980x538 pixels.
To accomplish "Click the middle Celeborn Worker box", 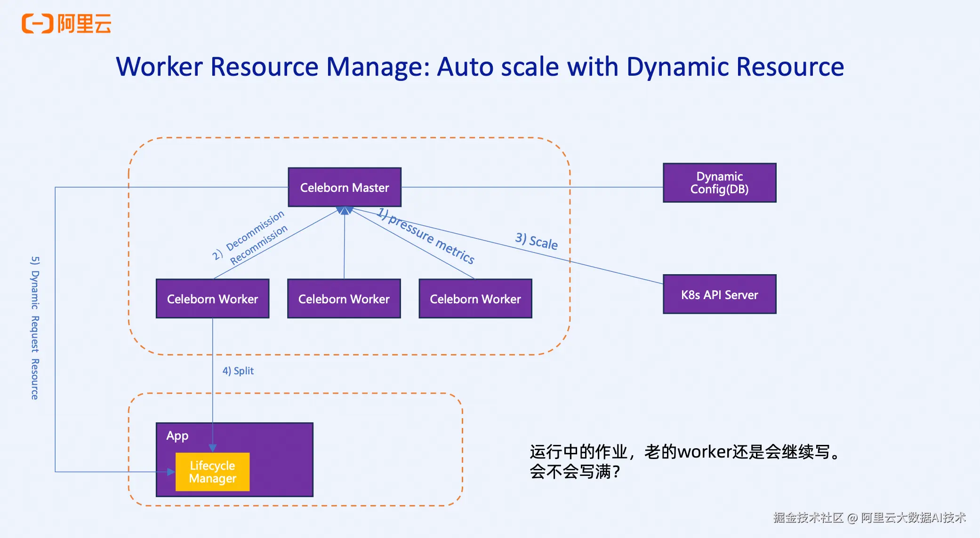I will click(x=344, y=299).
